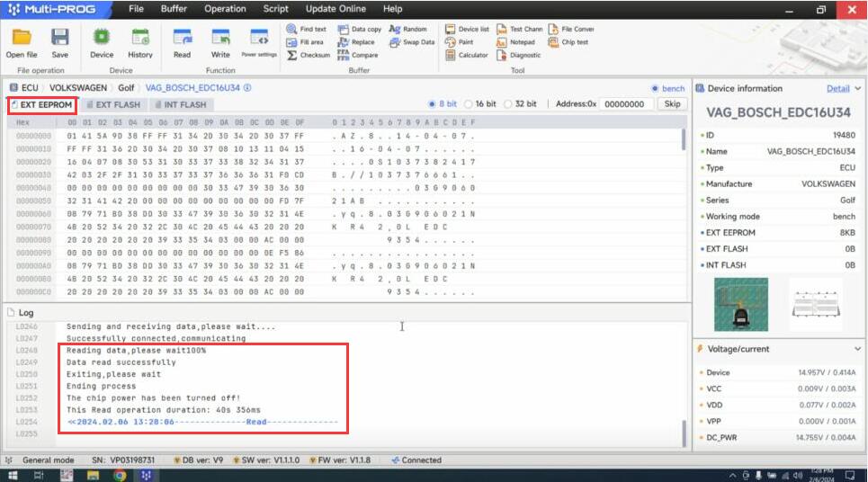
Task: Click the Connected status indicator
Action: pos(416,460)
